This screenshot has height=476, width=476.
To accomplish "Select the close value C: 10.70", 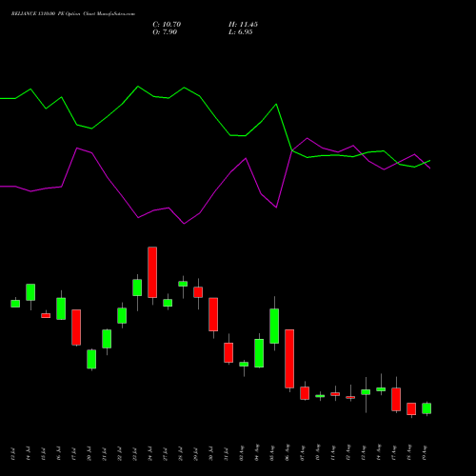I will (x=167, y=25).
